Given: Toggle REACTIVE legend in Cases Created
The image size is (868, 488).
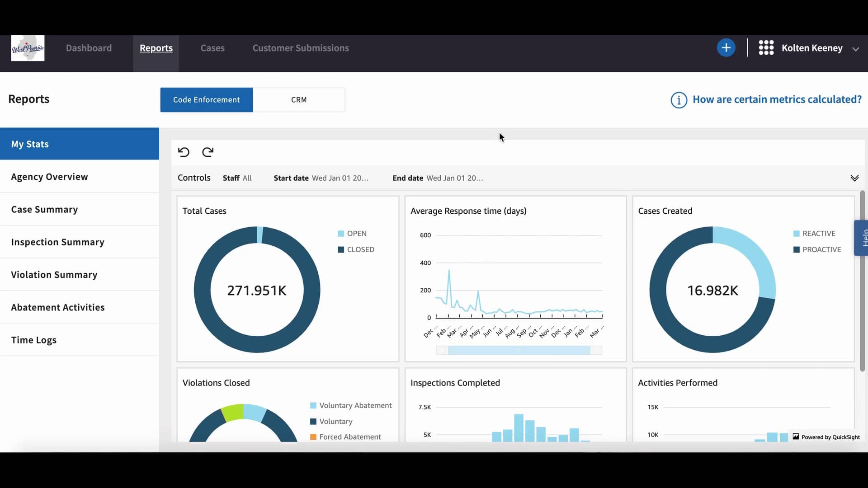Looking at the screenshot, I should (818, 234).
